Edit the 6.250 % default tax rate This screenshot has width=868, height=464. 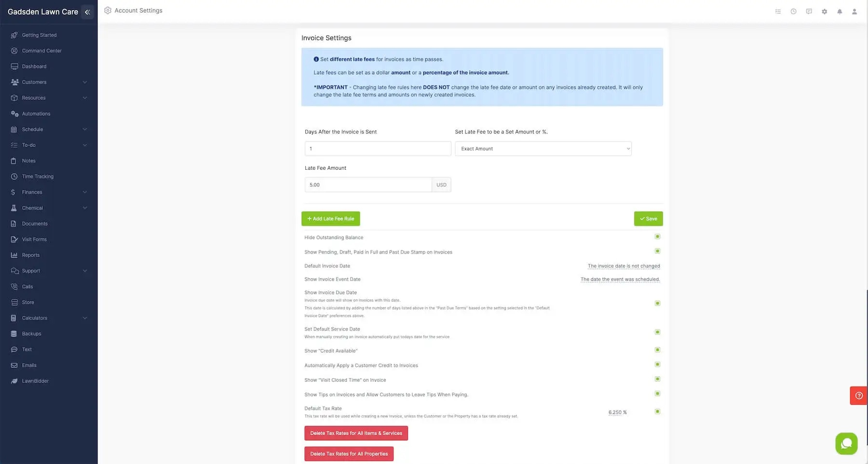[617, 412]
